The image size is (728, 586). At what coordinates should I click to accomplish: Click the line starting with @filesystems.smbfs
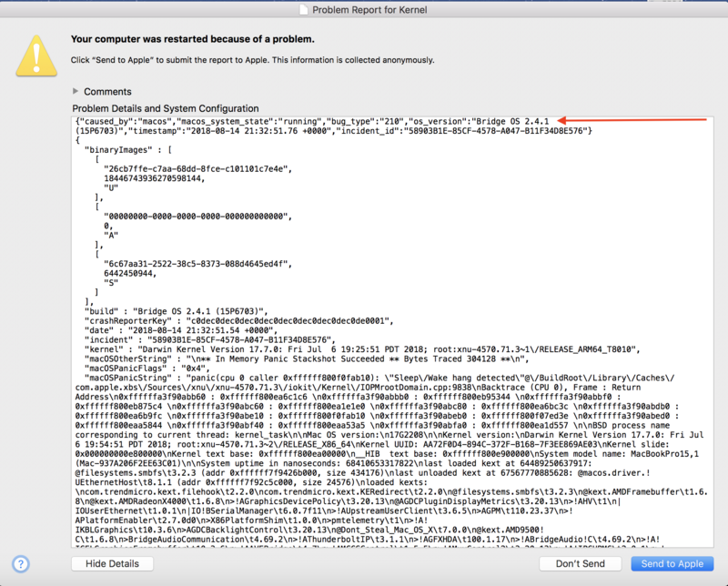point(362,472)
